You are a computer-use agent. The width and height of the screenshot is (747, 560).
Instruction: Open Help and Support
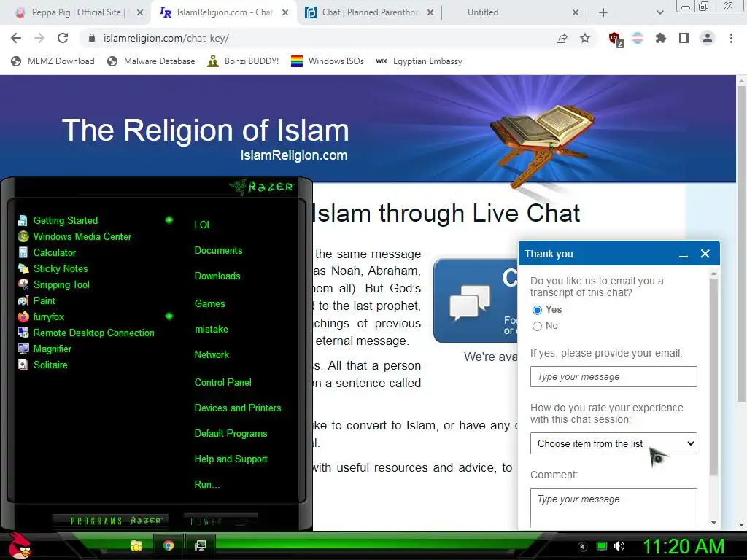coord(231,459)
